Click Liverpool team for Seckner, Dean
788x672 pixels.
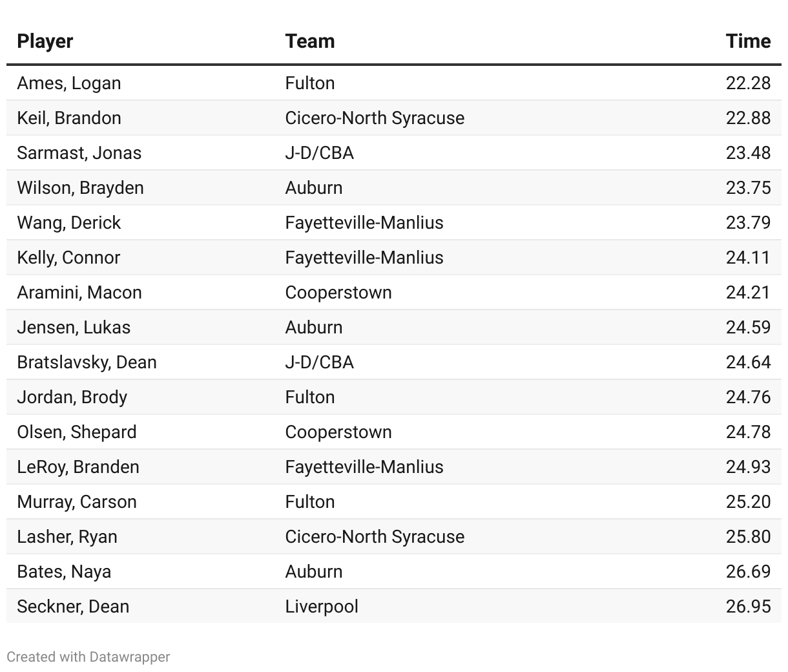tap(322, 607)
